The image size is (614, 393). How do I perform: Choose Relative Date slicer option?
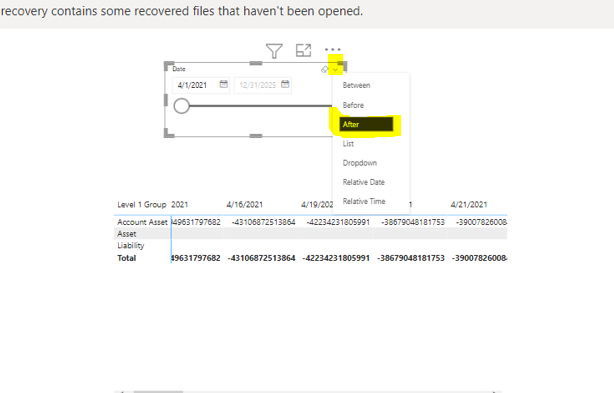(364, 182)
